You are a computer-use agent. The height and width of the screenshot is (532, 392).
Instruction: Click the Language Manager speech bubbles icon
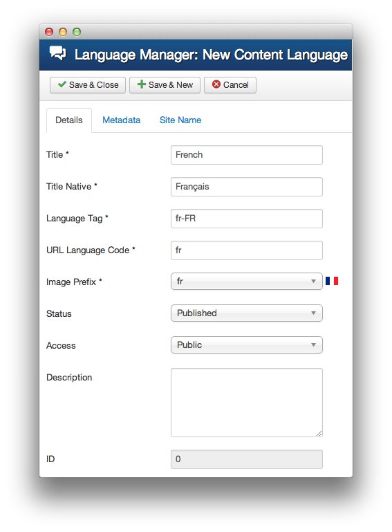(57, 53)
